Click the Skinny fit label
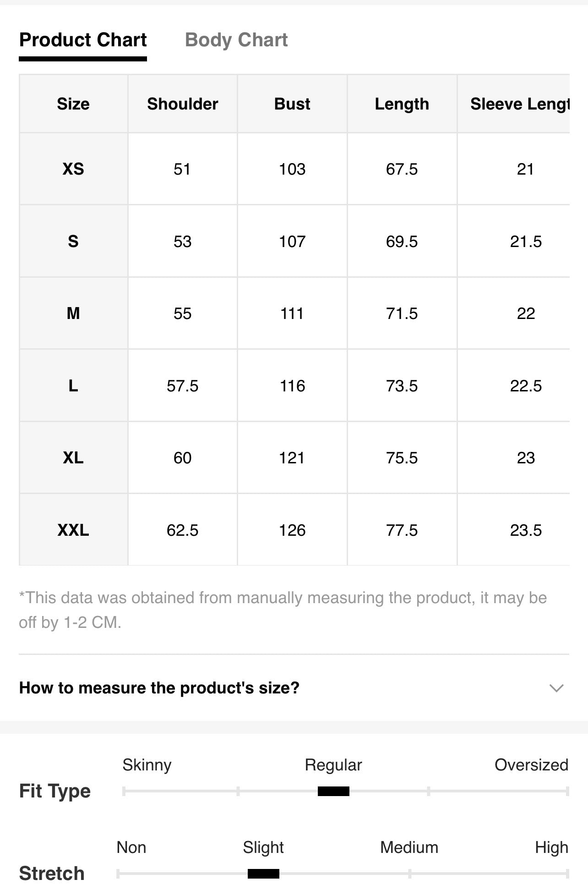Viewport: 588px width, 896px height. point(147,765)
